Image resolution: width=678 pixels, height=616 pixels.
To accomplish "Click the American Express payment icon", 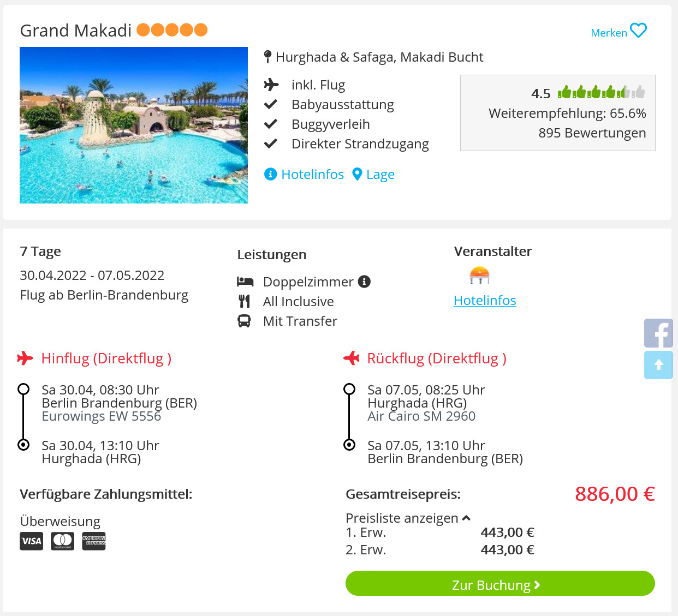I will [x=94, y=541].
